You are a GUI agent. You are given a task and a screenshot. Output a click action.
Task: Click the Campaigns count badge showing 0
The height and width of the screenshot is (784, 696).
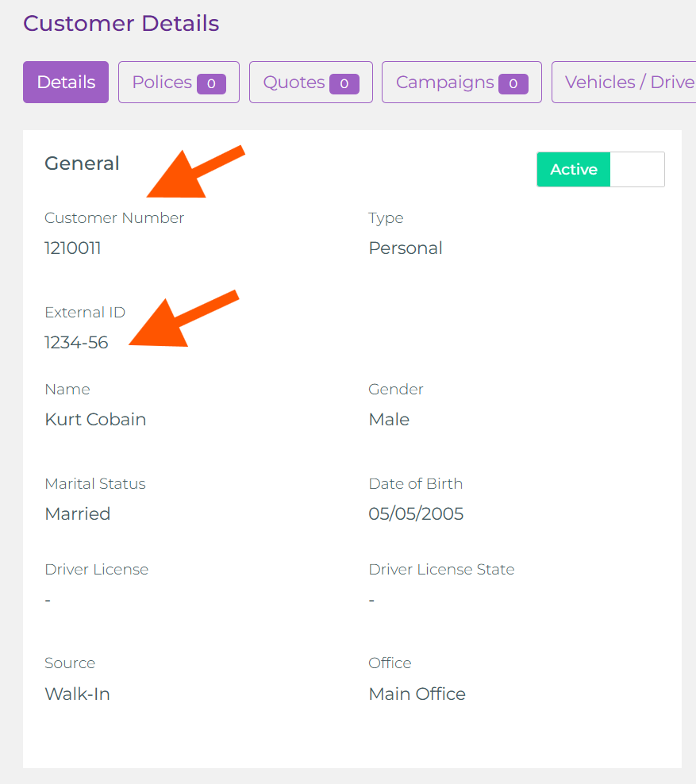tap(514, 82)
